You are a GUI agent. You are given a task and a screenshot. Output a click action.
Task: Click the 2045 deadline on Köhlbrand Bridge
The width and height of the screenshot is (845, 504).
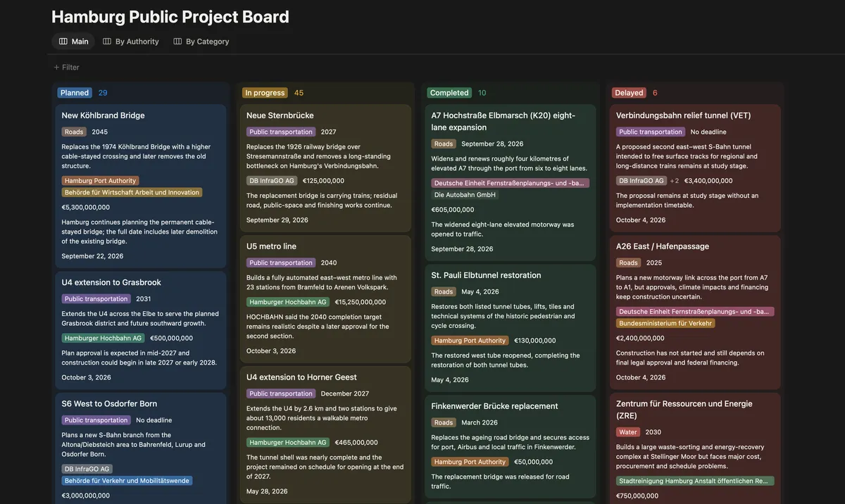[99, 132]
